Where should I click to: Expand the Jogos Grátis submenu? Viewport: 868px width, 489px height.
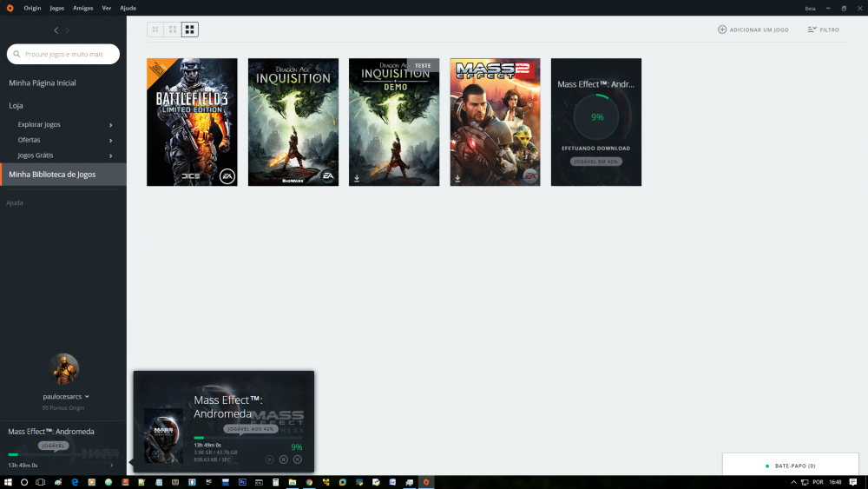tap(111, 155)
